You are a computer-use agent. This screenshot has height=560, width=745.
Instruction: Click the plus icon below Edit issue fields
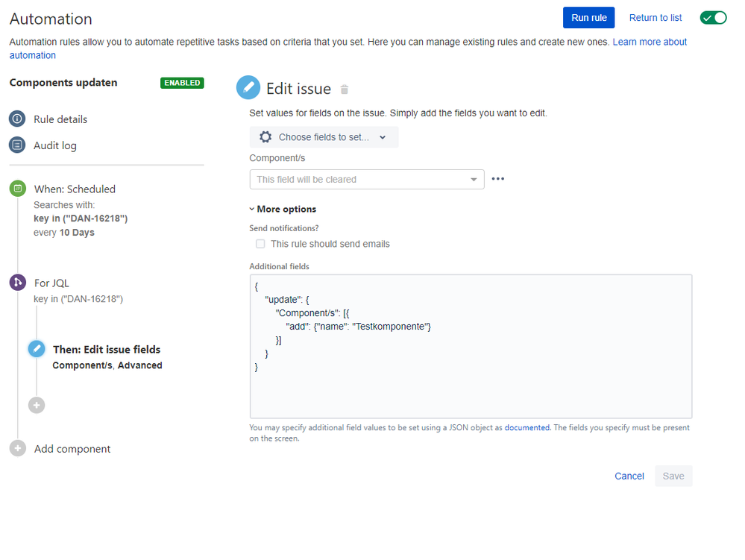pyautogui.click(x=37, y=405)
